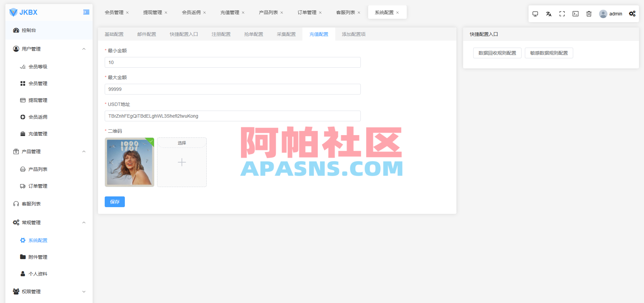Switch to 订单管理 top tab
Viewport: 644px width, 303px height.
click(x=307, y=12)
